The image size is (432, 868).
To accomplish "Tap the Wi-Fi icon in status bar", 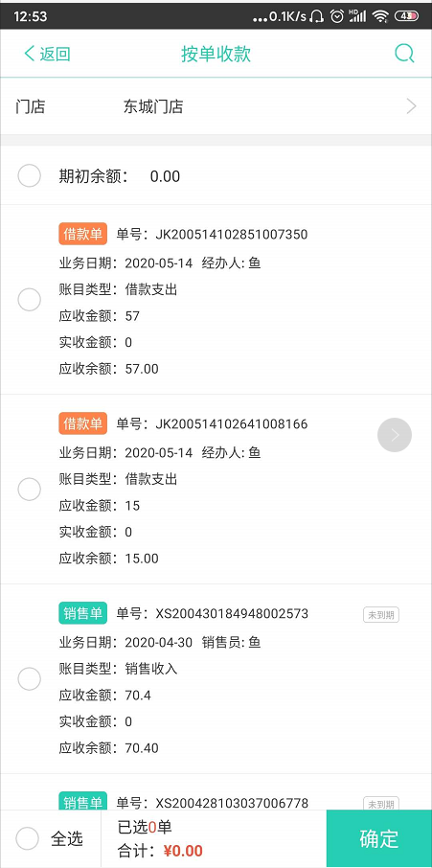I will (x=380, y=16).
